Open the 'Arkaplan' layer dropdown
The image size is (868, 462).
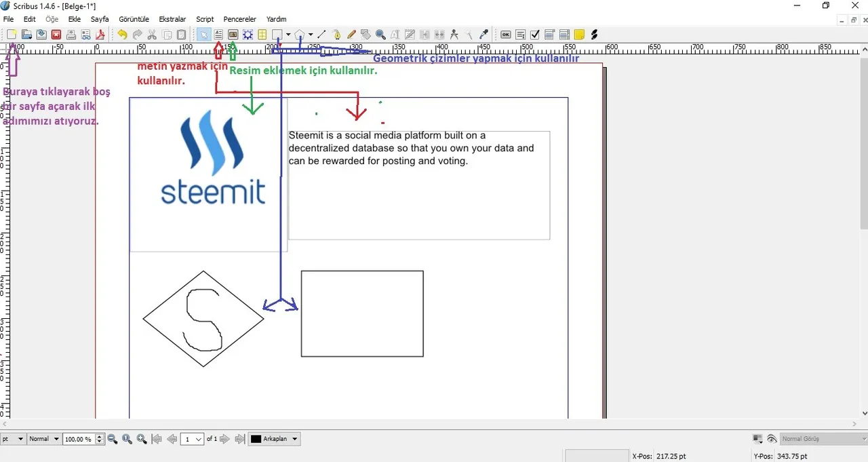click(275, 439)
